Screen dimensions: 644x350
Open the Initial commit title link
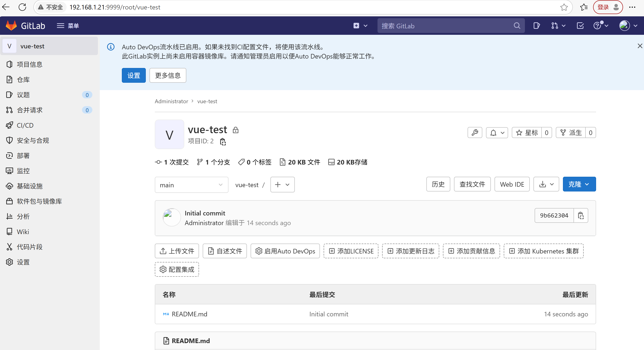point(205,213)
